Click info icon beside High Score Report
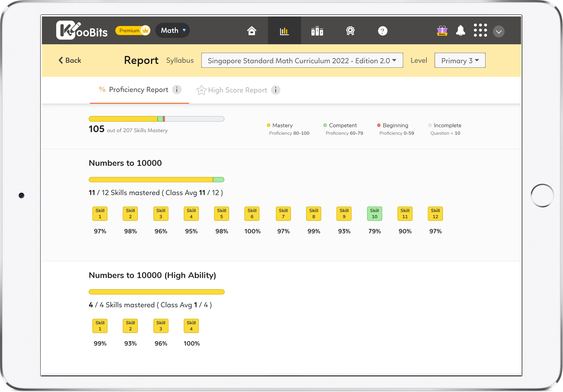The width and height of the screenshot is (563, 392). [x=276, y=90]
